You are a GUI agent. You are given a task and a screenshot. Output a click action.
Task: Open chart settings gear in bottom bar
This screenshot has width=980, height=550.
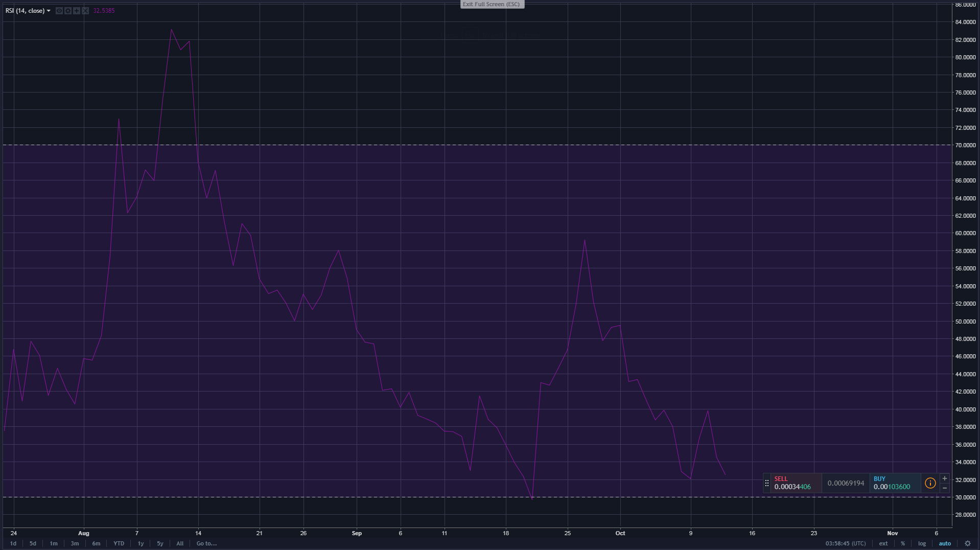(x=967, y=543)
